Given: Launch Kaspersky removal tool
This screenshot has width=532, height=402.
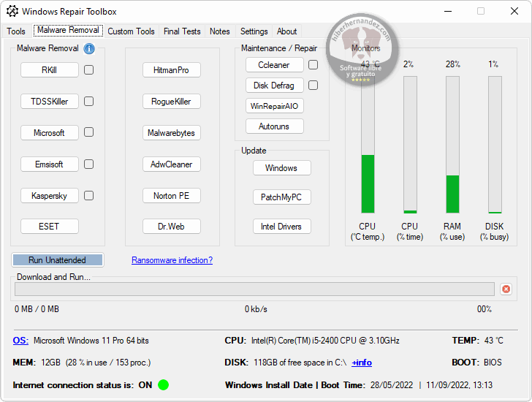Looking at the screenshot, I should pos(50,195).
